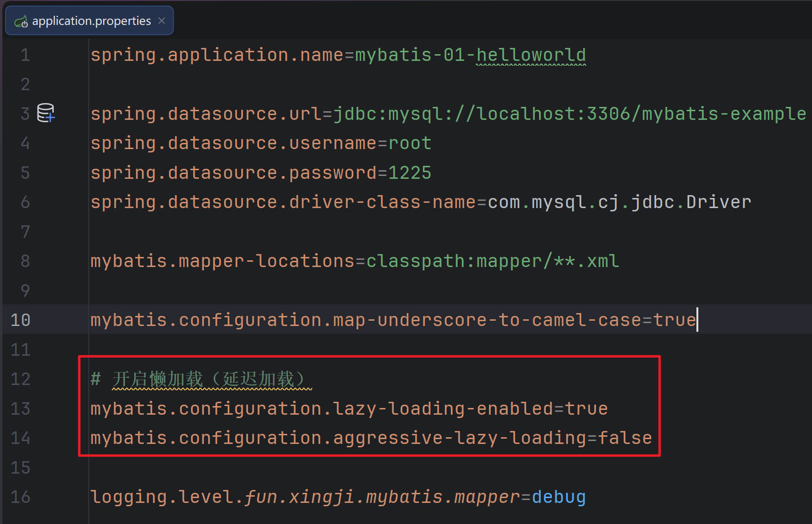Click line number 10 in the gutter
The width and height of the screenshot is (812, 524).
pyautogui.click(x=21, y=320)
